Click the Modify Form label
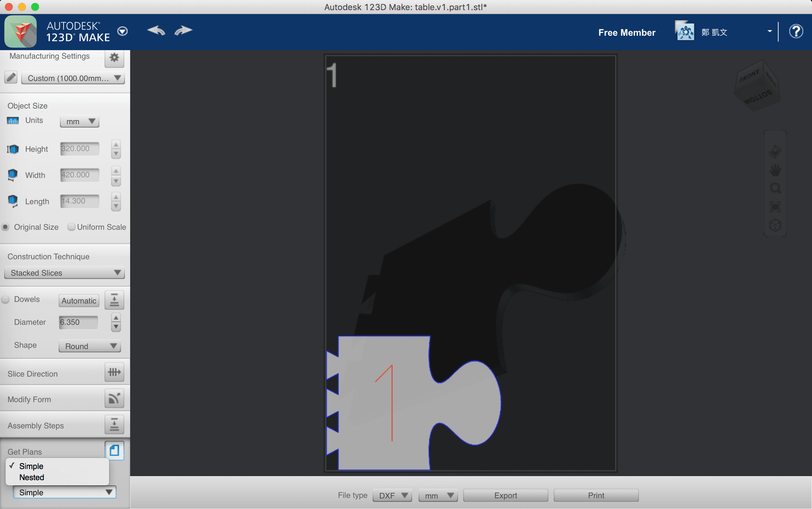812x509 pixels. [x=29, y=399]
